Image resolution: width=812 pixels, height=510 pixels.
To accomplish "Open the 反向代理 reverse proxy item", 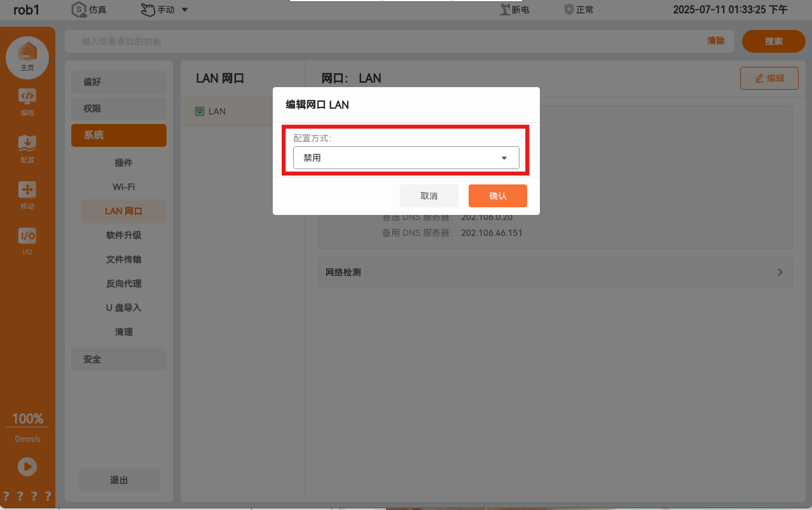I will click(123, 284).
